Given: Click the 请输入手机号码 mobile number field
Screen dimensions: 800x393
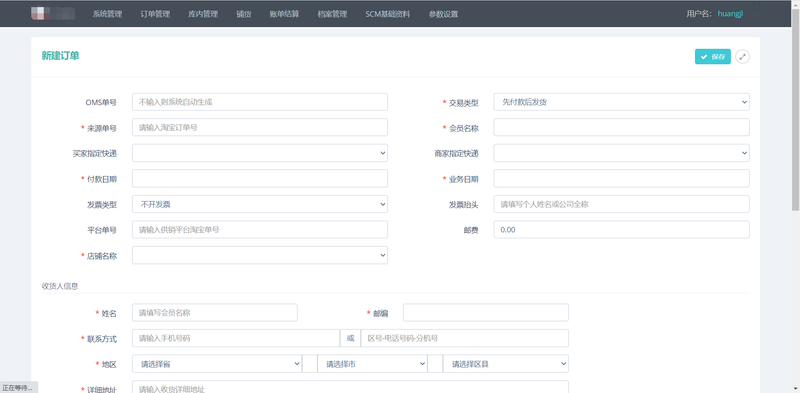Looking at the screenshot, I should pos(236,338).
